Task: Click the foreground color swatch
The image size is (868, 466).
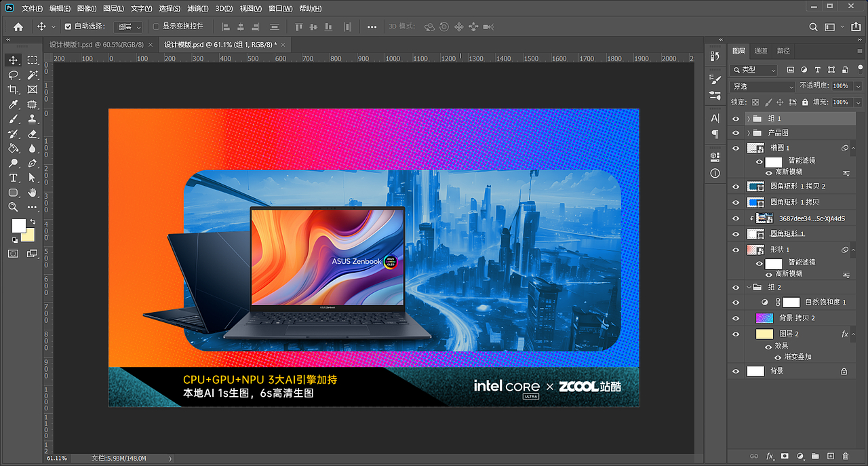Action: click(x=18, y=225)
